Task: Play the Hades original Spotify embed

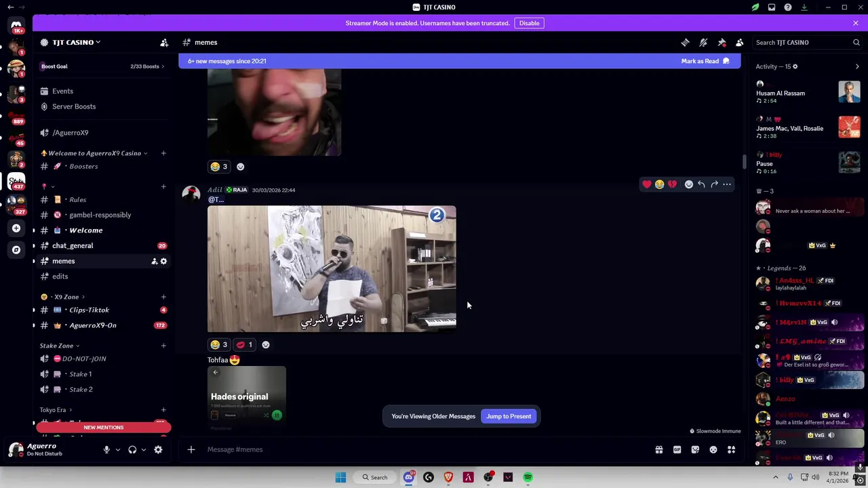Action: click(x=277, y=415)
